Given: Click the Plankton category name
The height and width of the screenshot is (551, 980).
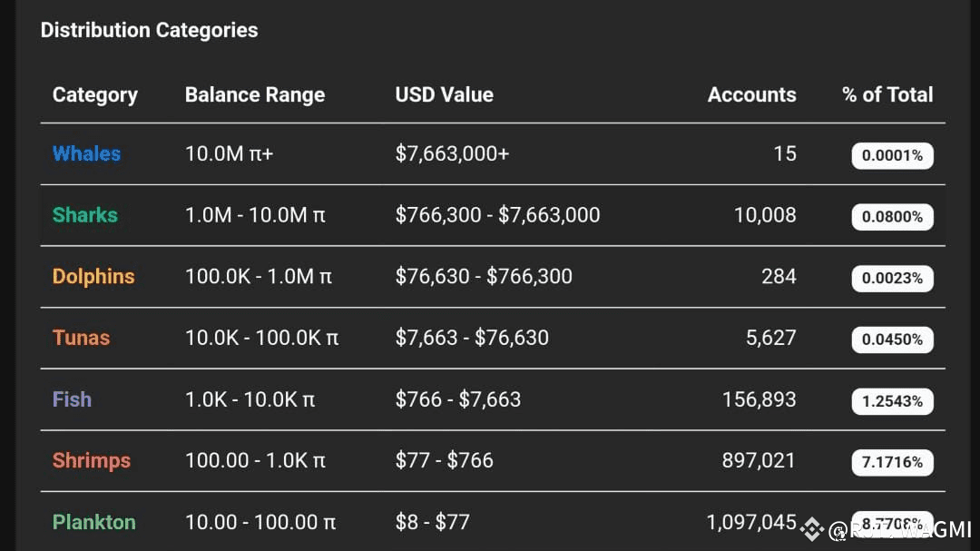Looking at the screenshot, I should (x=93, y=522).
